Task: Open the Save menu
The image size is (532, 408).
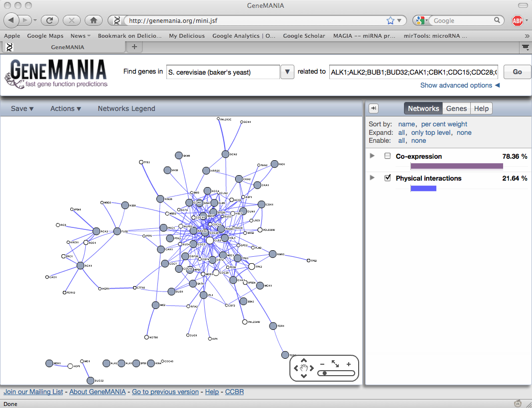Action: [x=22, y=108]
